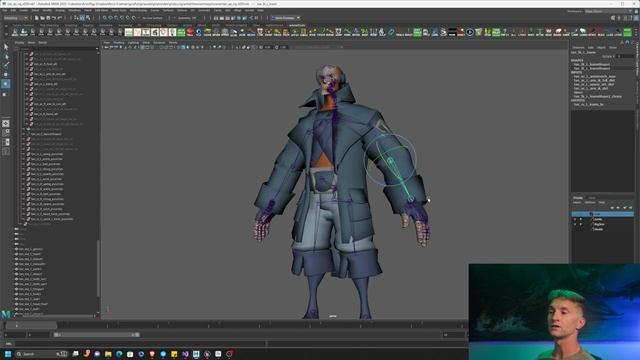This screenshot has height=360, width=640.
Task: Click the Outliner vertical scrollbar
Action: pos(98,269)
